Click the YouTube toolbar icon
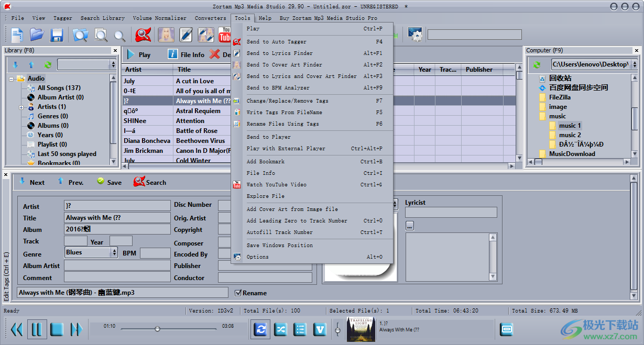The image size is (644, 345). click(x=224, y=35)
